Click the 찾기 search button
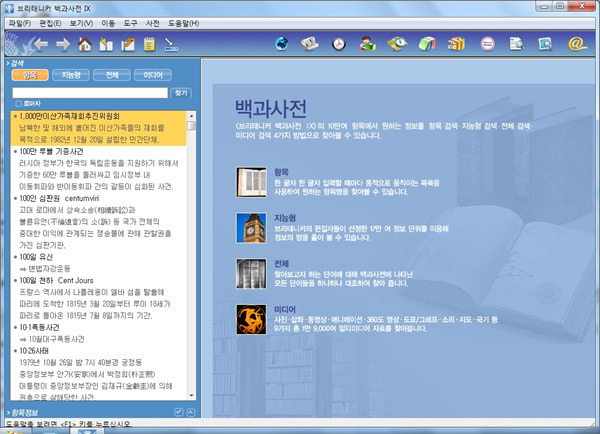This screenshot has width=600, height=434. click(181, 93)
